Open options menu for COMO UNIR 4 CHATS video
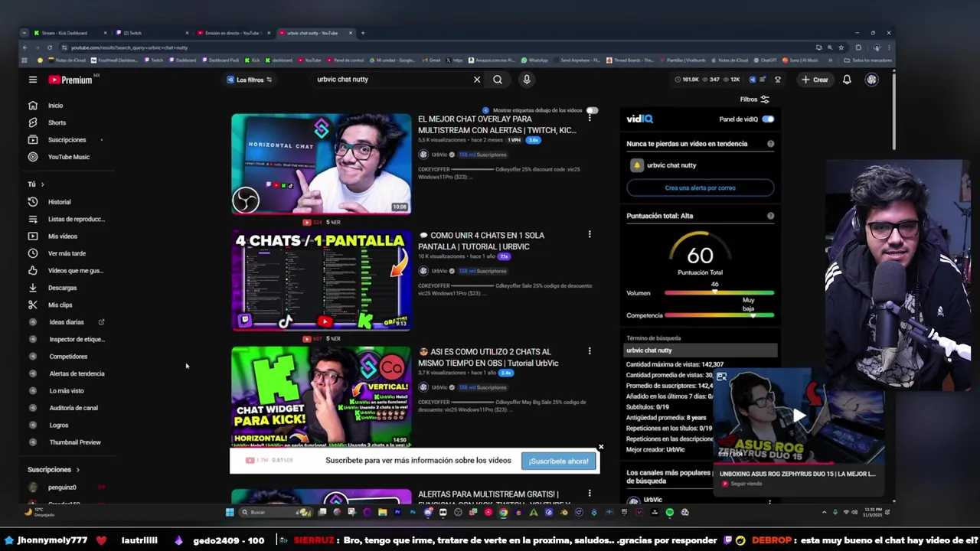The image size is (980, 551). (590, 234)
